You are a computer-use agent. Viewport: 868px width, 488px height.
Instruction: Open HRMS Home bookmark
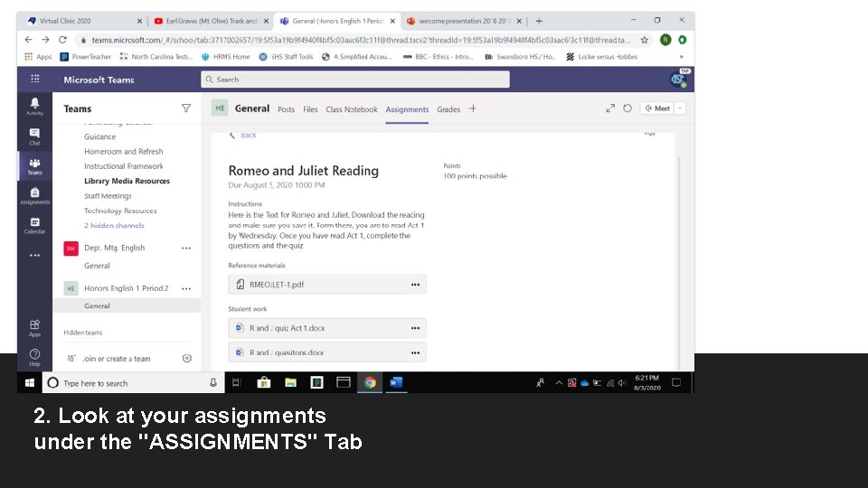(x=226, y=56)
